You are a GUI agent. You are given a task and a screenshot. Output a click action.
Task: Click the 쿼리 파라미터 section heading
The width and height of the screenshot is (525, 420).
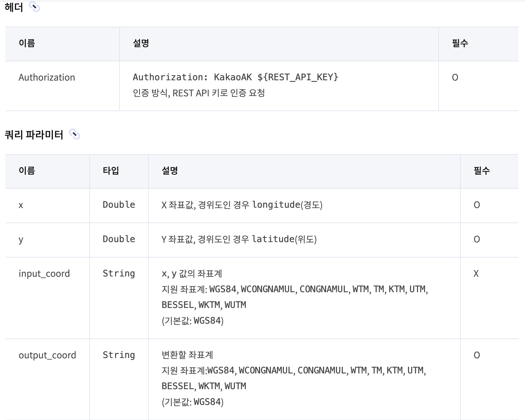tap(34, 135)
